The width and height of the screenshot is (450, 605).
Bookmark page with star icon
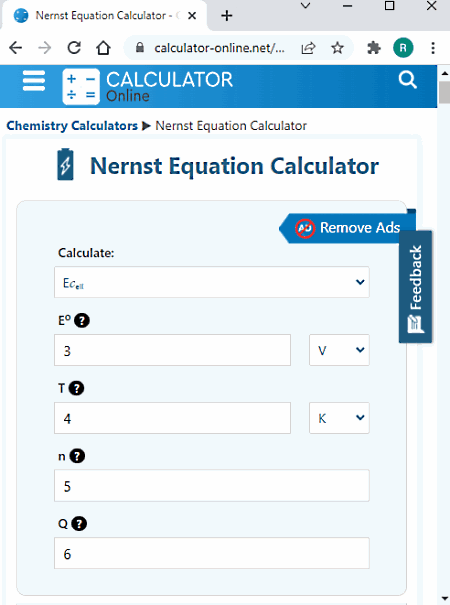tap(337, 48)
